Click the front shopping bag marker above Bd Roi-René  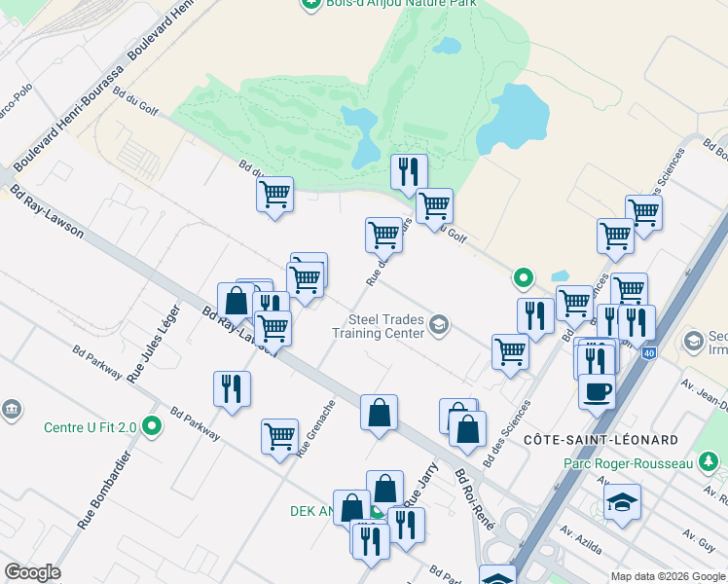[467, 429]
